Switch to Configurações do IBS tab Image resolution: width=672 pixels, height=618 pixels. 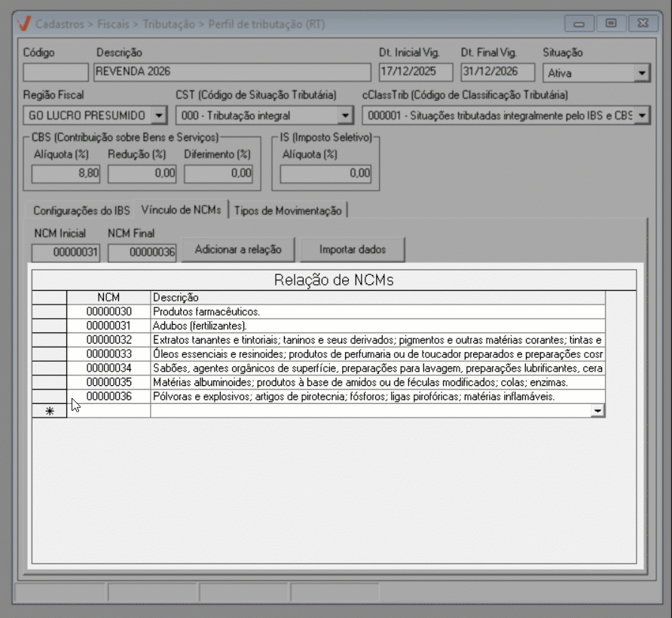[x=81, y=210]
